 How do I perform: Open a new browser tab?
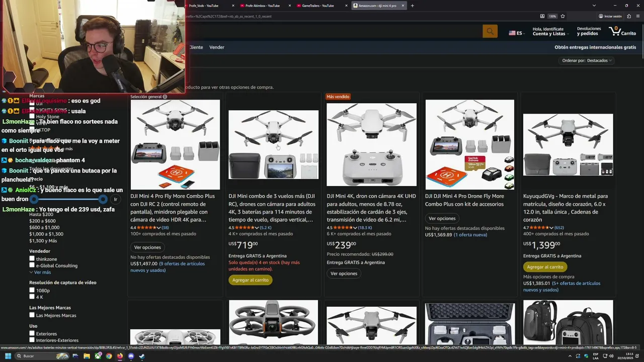click(x=412, y=6)
